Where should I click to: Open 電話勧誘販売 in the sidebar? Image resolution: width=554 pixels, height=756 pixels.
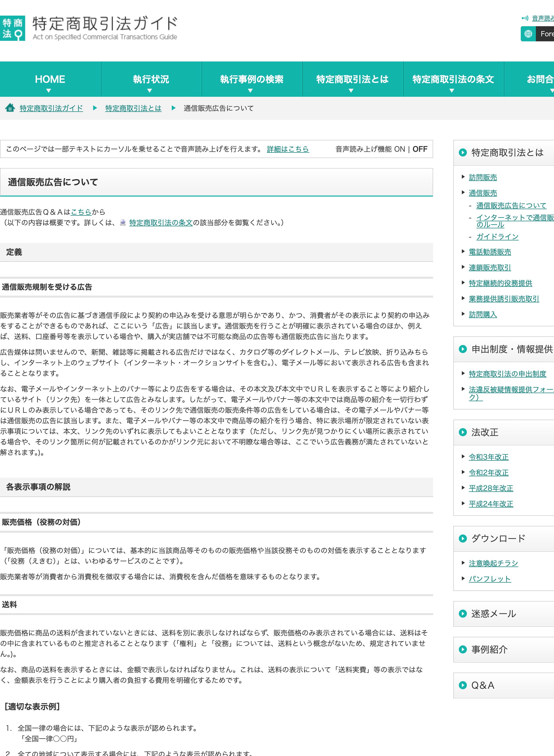point(490,252)
